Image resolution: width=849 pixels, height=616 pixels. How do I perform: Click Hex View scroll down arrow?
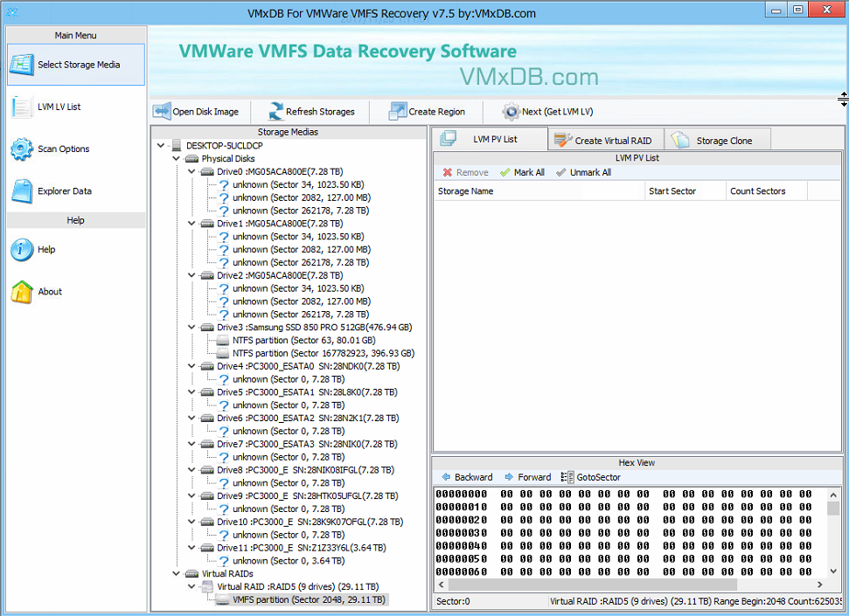coord(832,571)
